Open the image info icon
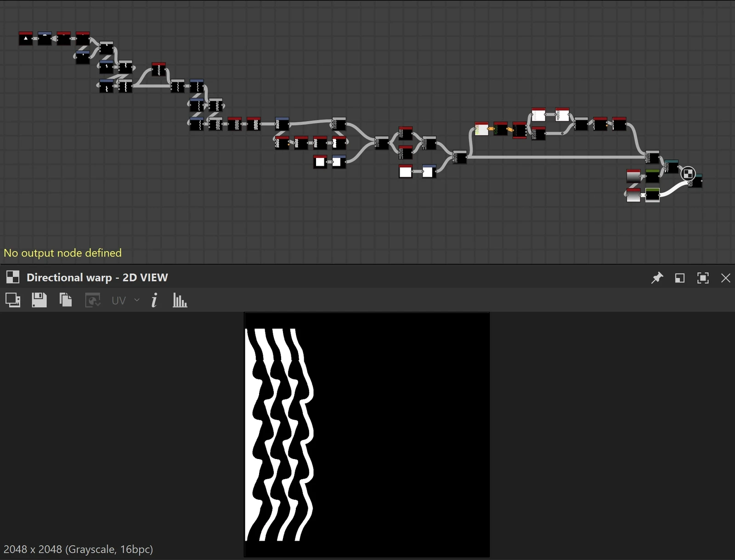The width and height of the screenshot is (735, 560). pos(154,300)
